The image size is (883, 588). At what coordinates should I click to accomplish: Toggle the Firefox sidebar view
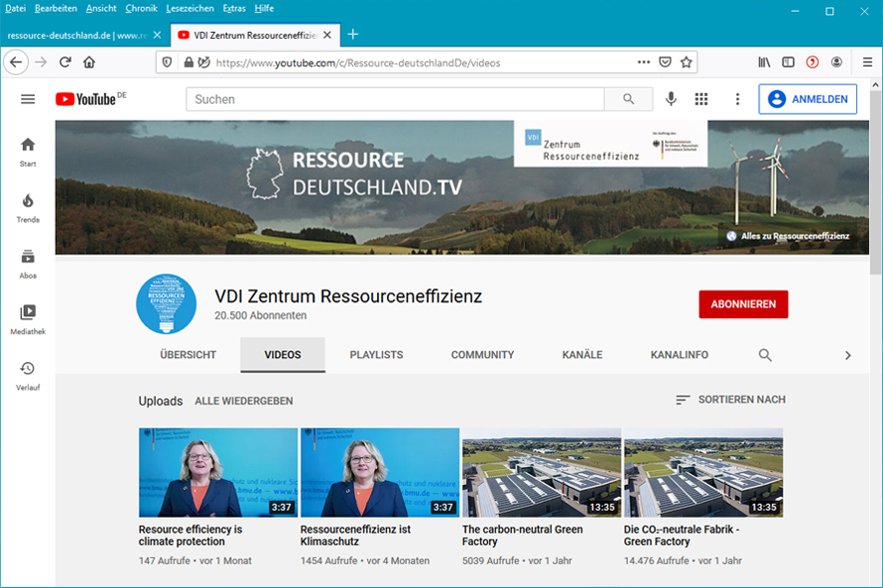tap(789, 62)
